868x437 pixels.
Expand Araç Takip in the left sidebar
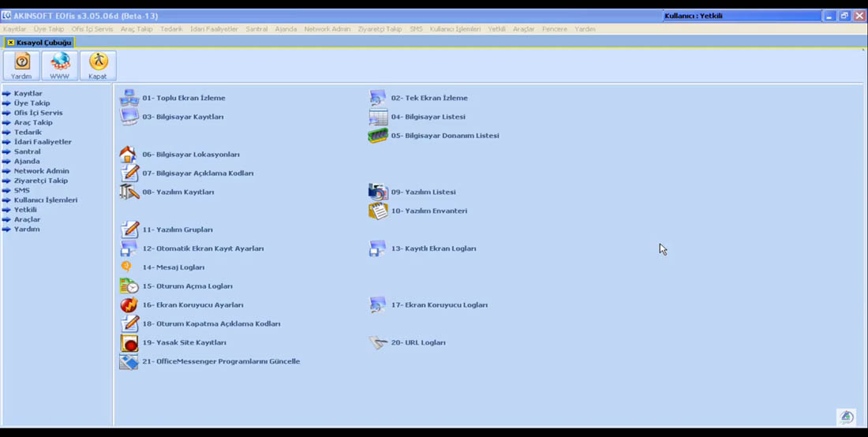pyautogui.click(x=33, y=122)
